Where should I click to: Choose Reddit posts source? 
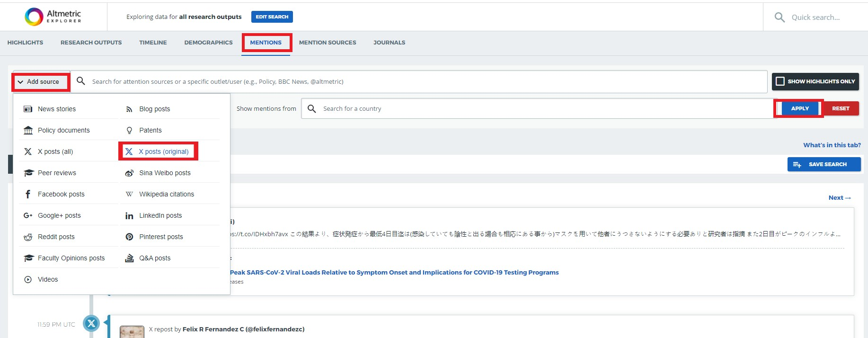pyautogui.click(x=56, y=237)
